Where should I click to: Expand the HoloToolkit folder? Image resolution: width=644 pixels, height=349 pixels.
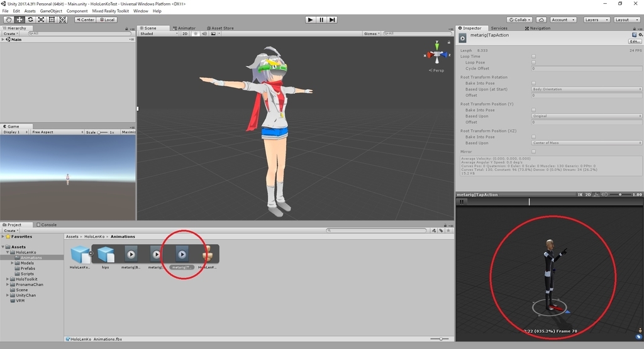click(8, 279)
